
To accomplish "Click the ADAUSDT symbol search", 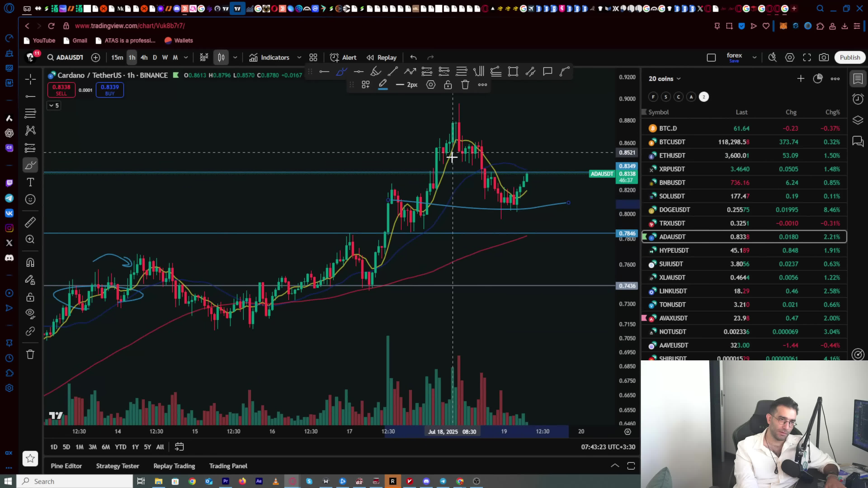I will click(65, 58).
